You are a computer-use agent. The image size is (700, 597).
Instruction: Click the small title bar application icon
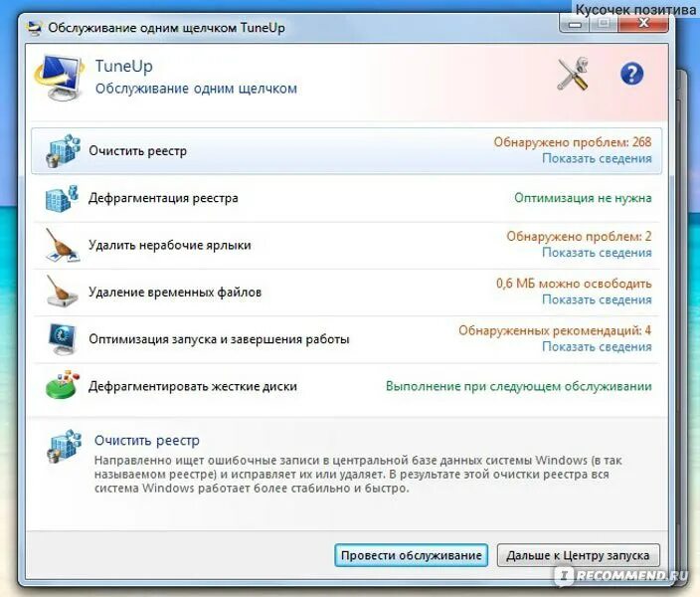tap(34, 27)
